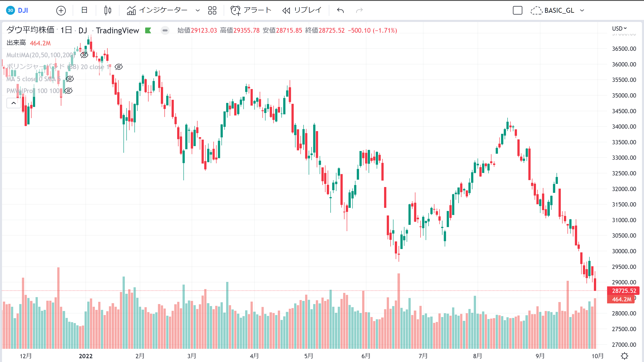Click the 終値 close value 28725.52
Screen dimensions: 644x362
point(332,30)
